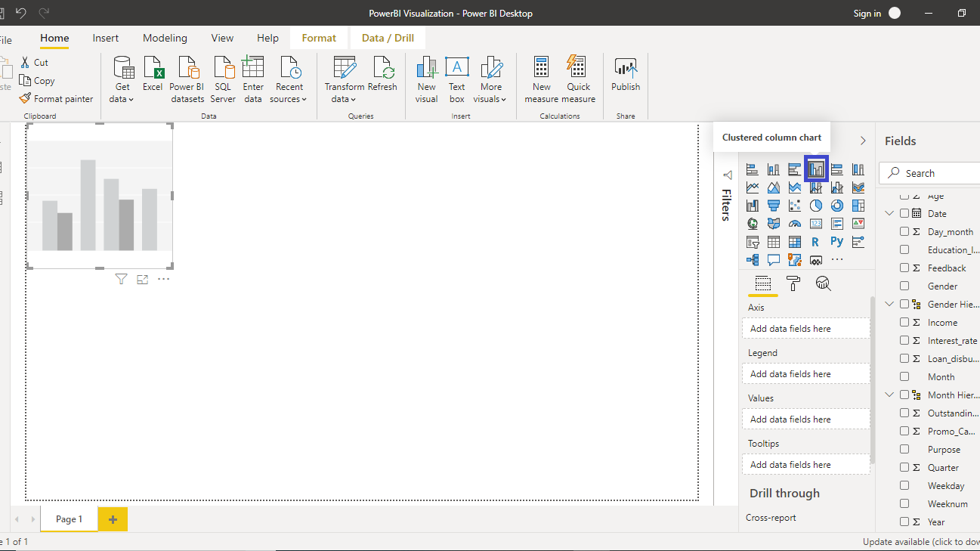
Task: Add a new page with plus button
Action: [113, 519]
